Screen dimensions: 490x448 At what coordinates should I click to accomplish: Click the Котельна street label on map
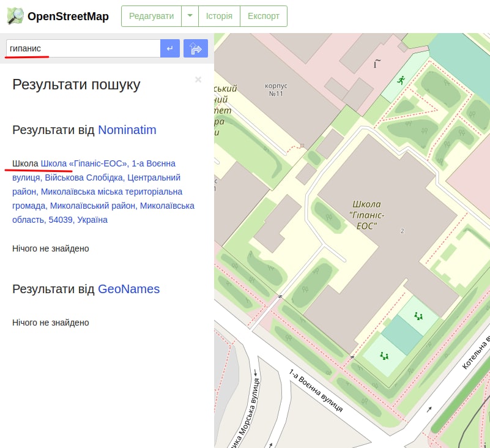point(477,353)
